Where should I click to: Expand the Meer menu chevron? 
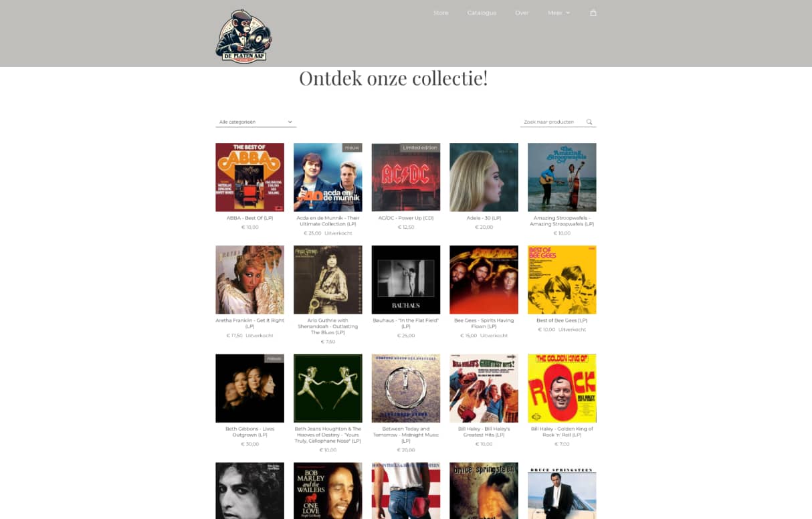pos(568,13)
